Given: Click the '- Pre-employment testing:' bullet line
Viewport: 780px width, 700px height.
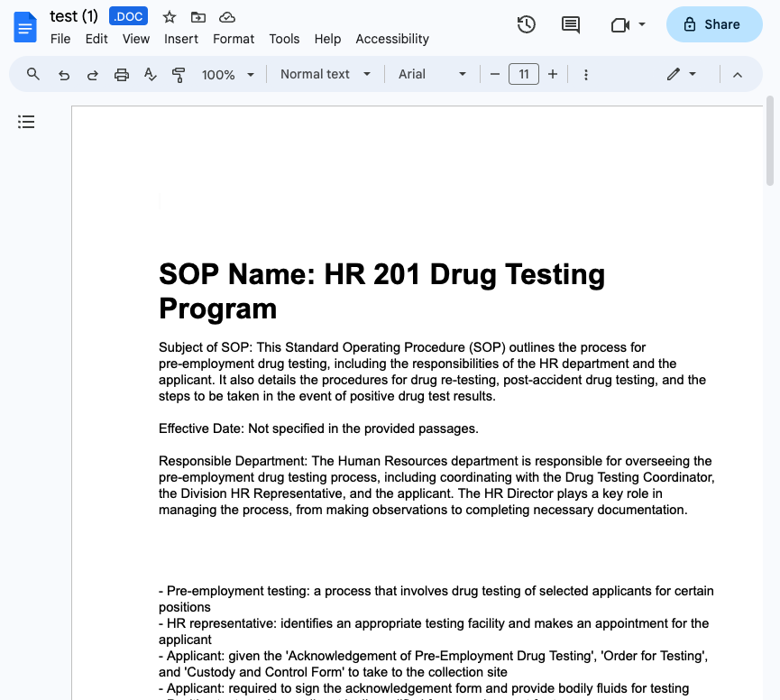Looking at the screenshot, I should tap(436, 598).
